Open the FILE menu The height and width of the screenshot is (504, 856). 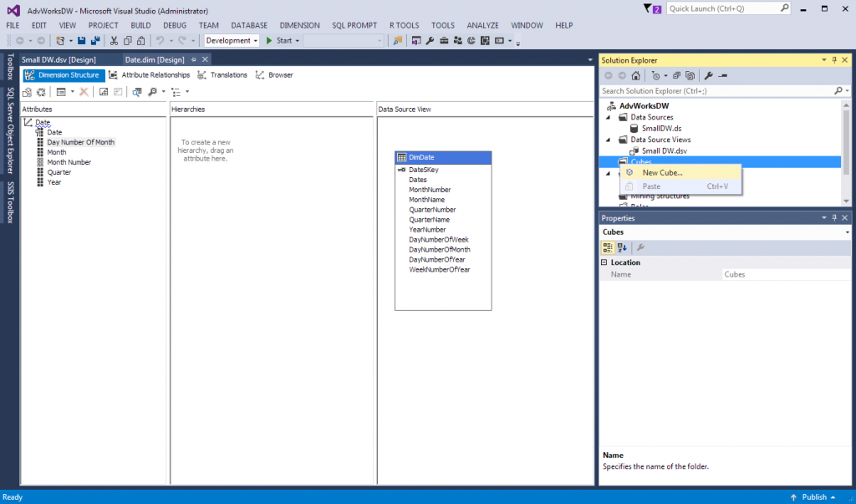coord(13,25)
